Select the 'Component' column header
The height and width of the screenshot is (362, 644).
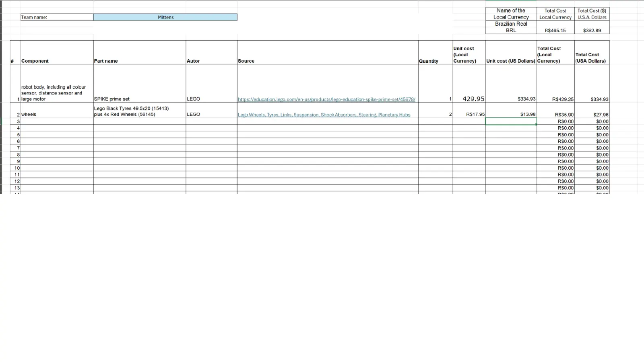coord(57,52)
